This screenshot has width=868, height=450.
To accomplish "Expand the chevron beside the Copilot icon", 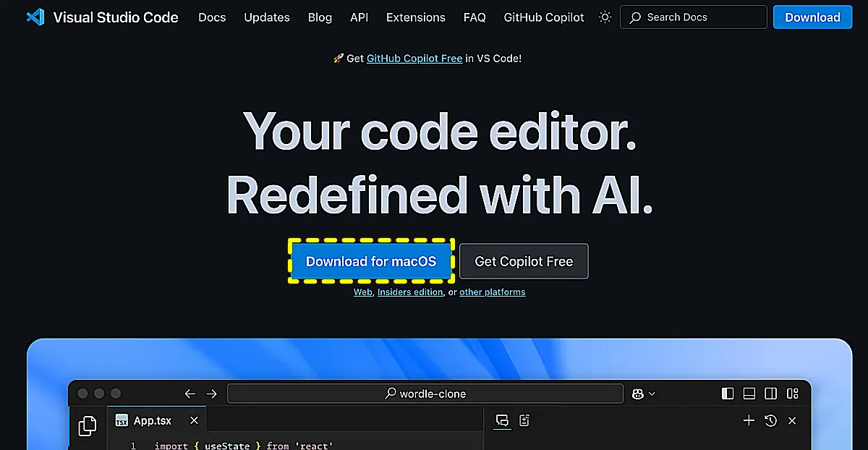I will (652, 394).
